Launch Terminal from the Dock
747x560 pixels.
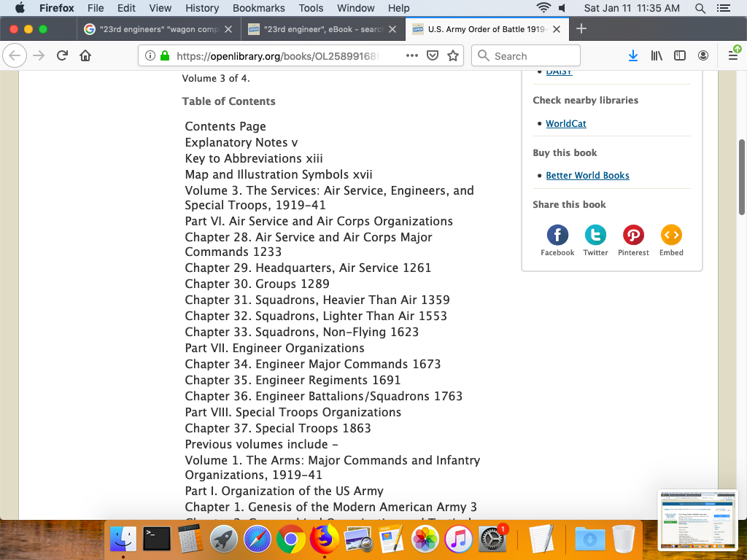[x=157, y=540]
